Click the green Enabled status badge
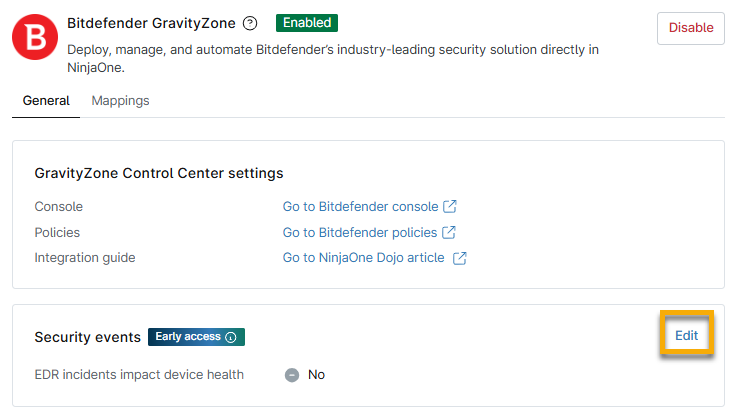733x410 pixels. pyautogui.click(x=307, y=23)
